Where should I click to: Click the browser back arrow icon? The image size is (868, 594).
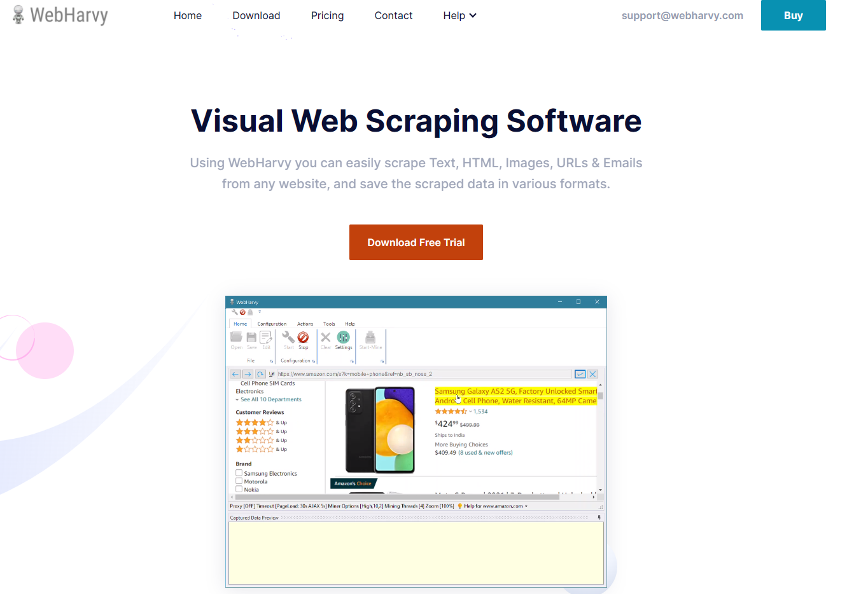point(235,374)
